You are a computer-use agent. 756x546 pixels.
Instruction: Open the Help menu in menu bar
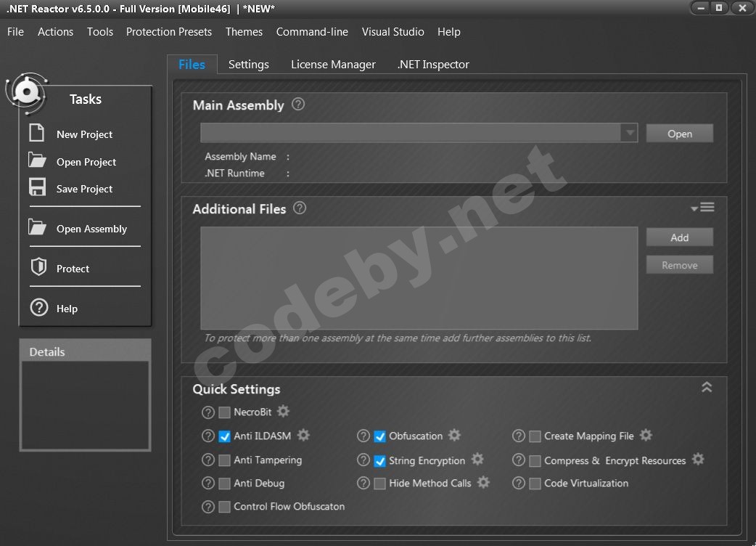(x=449, y=32)
